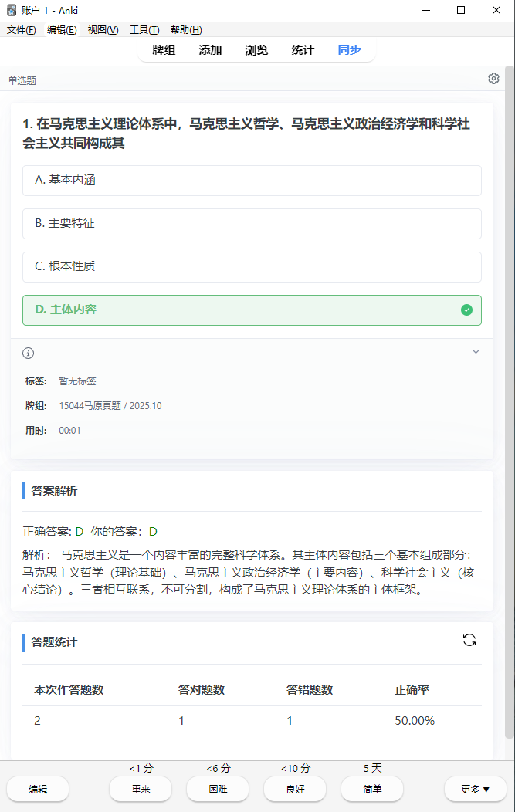Image resolution: width=515 pixels, height=812 pixels.
Task: Click the <1 分 interval label
Action: (x=141, y=769)
